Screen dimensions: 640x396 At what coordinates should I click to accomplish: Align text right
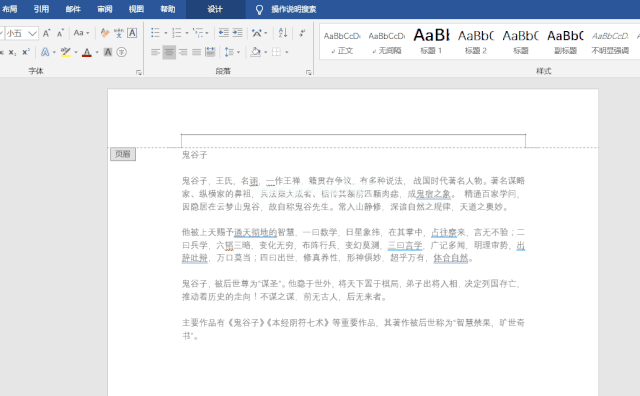[183, 52]
